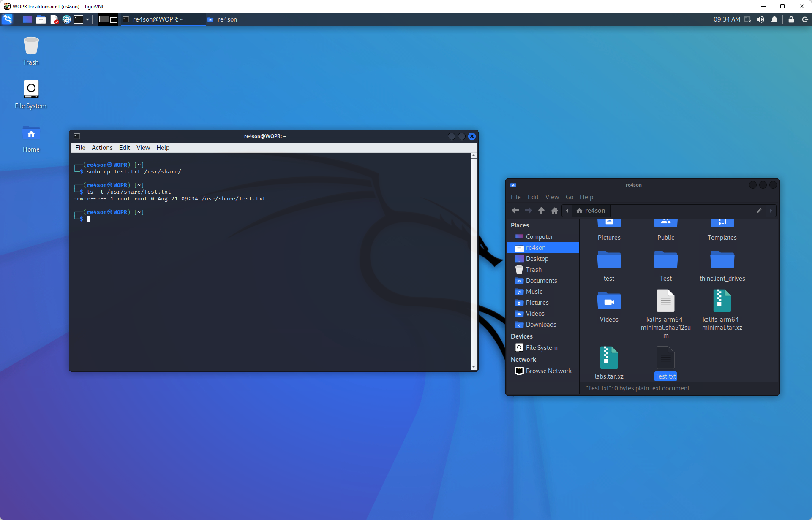Expand terminal launcher dropdown arrow in panel
This screenshot has height=520, width=812.
pos(87,19)
